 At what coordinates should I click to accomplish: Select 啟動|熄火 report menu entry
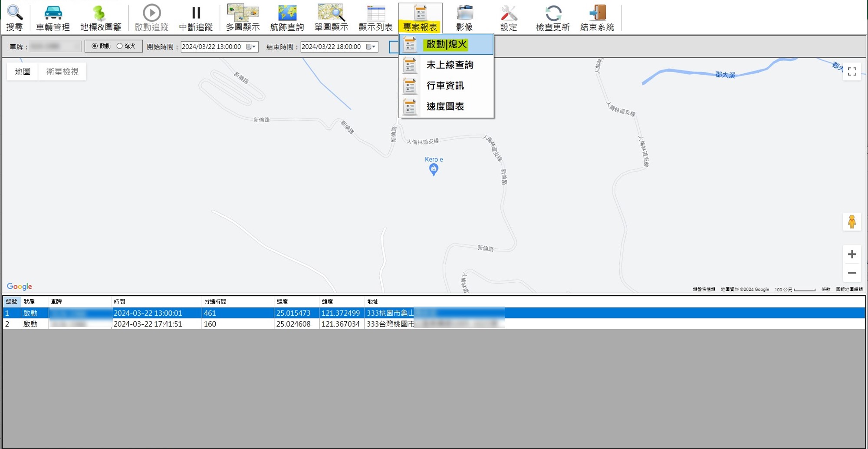446,44
